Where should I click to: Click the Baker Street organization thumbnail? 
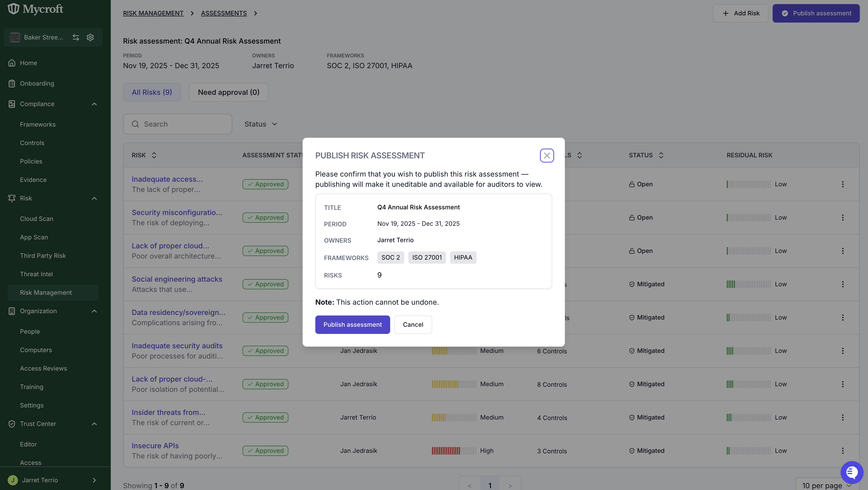pos(15,37)
